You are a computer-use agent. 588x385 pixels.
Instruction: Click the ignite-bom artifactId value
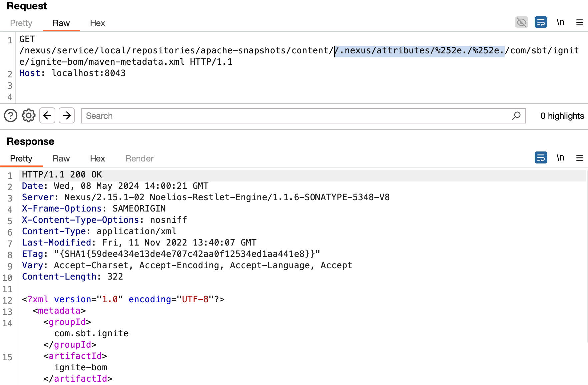click(81, 367)
